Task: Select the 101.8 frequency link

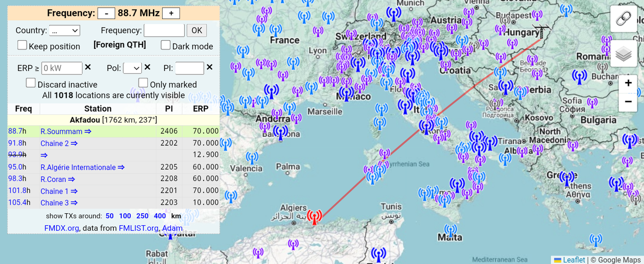Action: pyautogui.click(x=17, y=191)
